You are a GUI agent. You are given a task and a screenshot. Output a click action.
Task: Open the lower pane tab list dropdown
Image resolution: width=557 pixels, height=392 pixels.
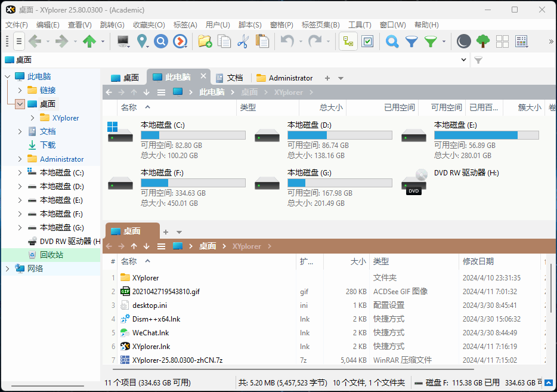pos(179,232)
